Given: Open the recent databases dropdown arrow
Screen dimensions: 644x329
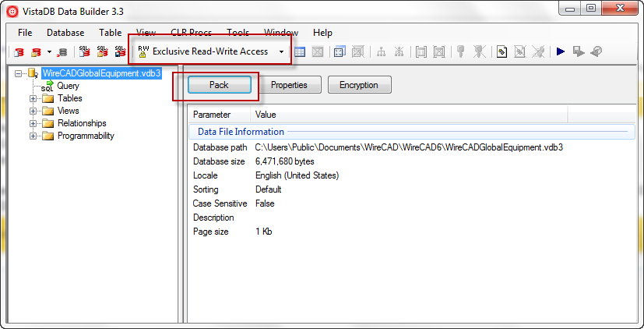Looking at the screenshot, I should pyautogui.click(x=49, y=51).
